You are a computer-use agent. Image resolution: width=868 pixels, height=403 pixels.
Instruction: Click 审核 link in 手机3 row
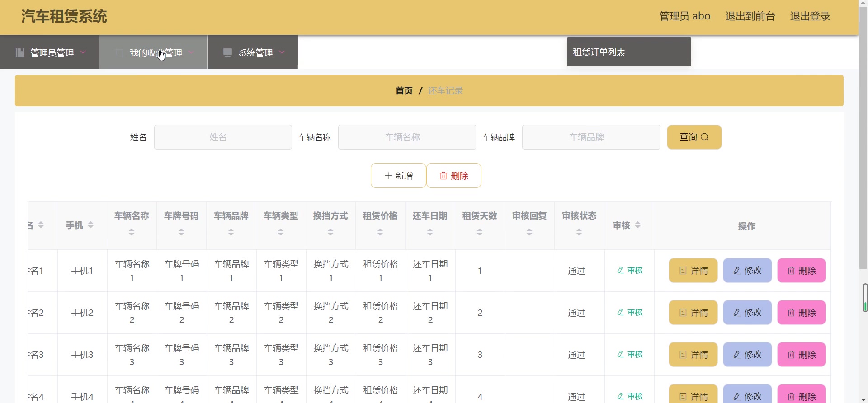630,354
